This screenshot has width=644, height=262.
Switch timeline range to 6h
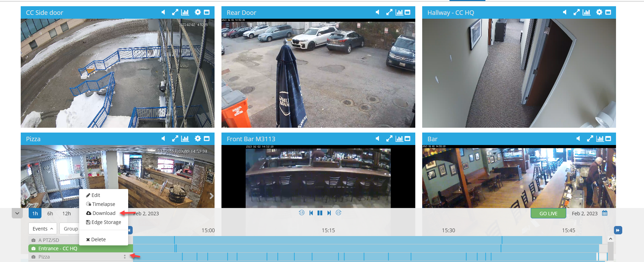[x=50, y=214]
